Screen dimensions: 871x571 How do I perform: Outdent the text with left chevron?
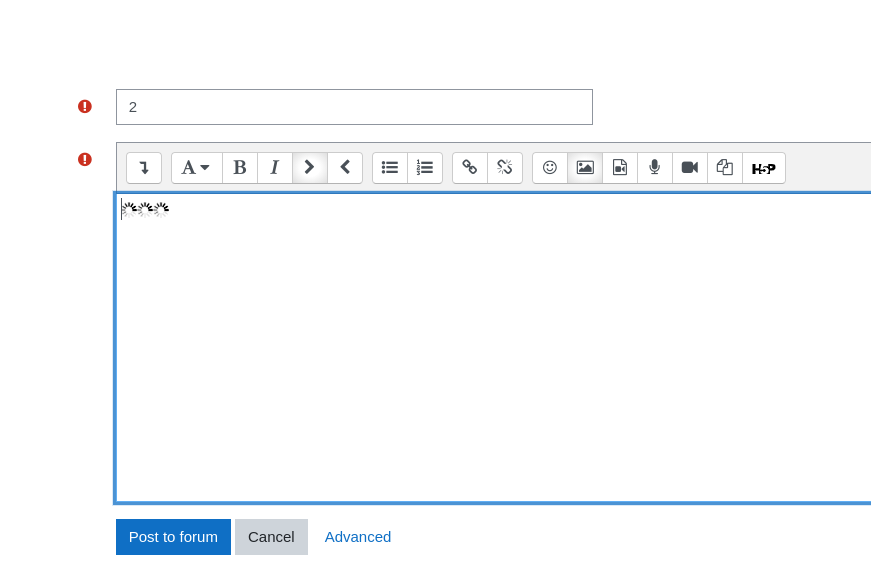coord(345,168)
